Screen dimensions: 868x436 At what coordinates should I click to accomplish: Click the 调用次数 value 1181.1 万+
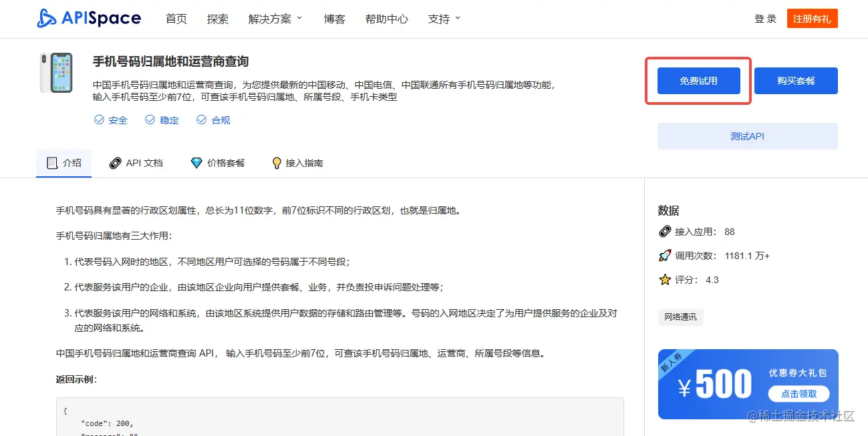click(747, 256)
